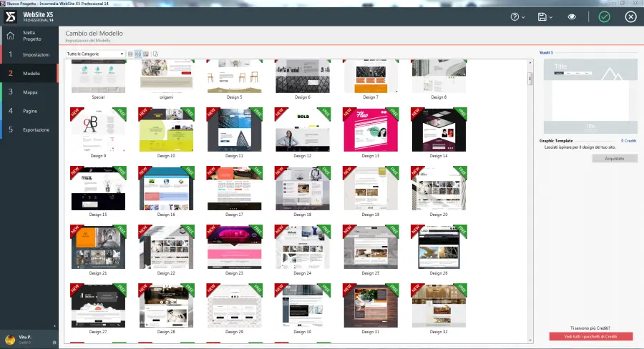The image size is (644, 349).
Task: Click the template list scrollbar thumb
Action: pyautogui.click(x=530, y=79)
